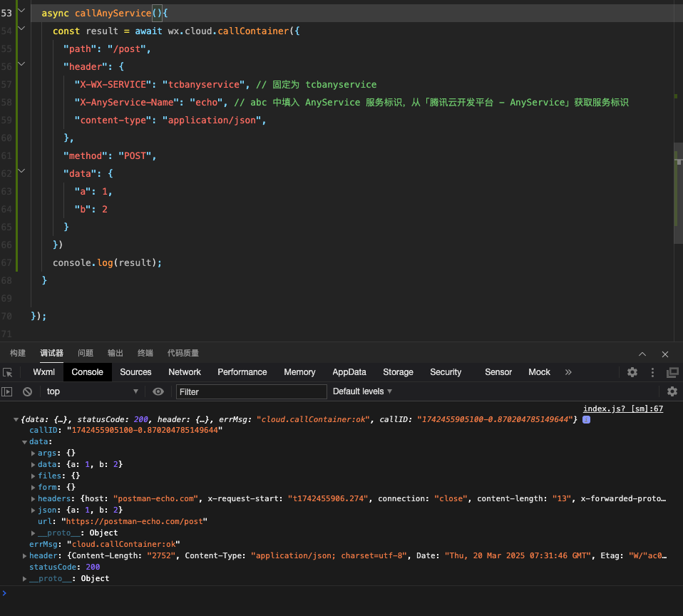Image resolution: width=683 pixels, height=616 pixels.
Task: Click the "X-AnyService-Name": "echo" code line
Action: [351, 103]
